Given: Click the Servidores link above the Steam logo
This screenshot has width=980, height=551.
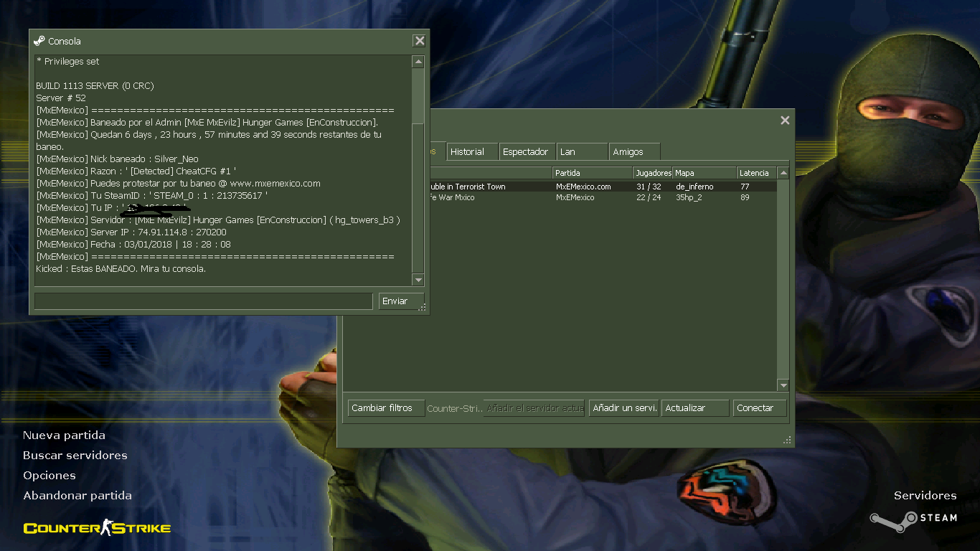Looking at the screenshot, I should (925, 495).
